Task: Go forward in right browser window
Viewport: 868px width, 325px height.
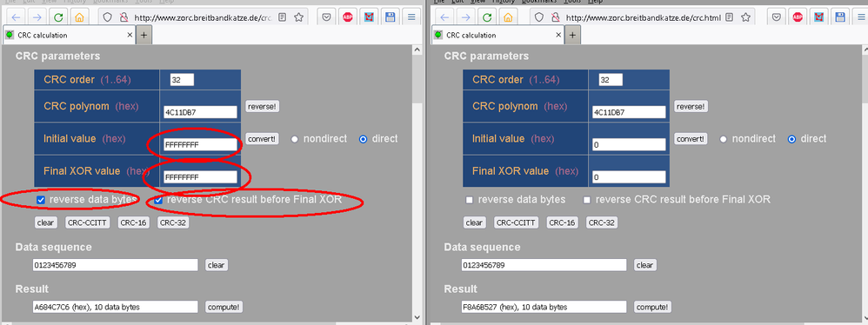Action: pyautogui.click(x=466, y=17)
